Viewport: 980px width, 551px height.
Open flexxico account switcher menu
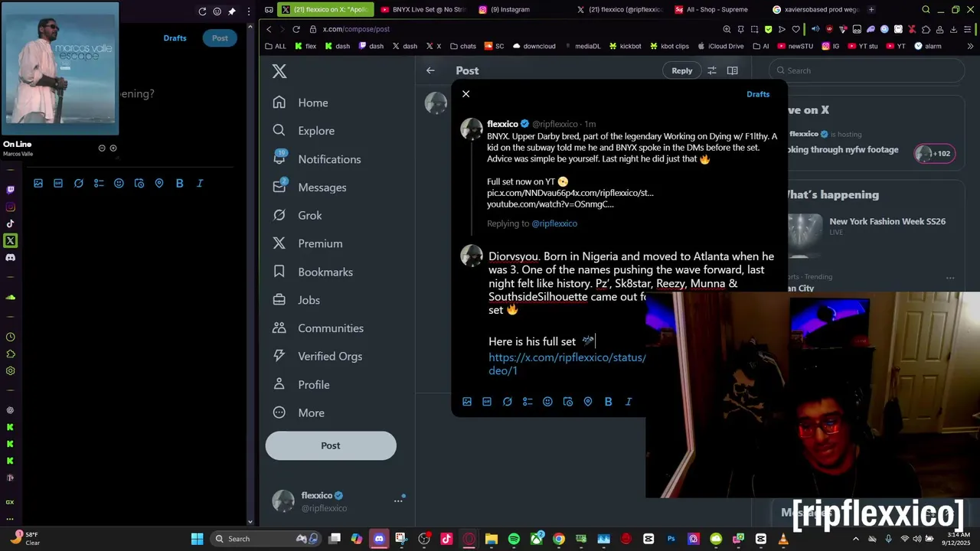click(x=338, y=501)
